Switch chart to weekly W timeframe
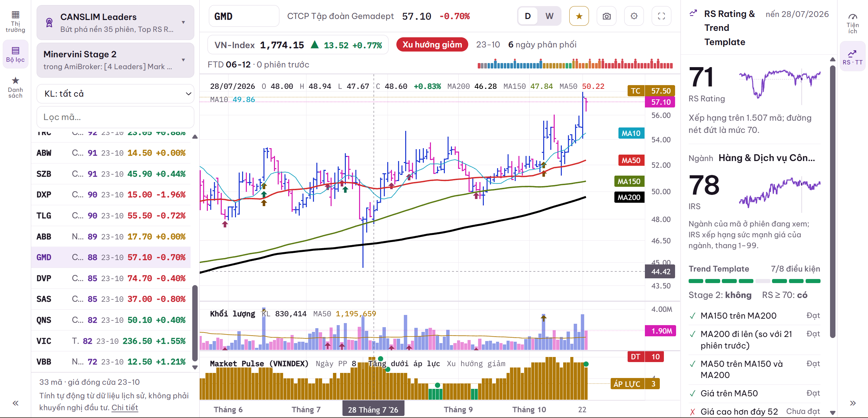Viewport: 868px width, 418px height. pos(549,16)
